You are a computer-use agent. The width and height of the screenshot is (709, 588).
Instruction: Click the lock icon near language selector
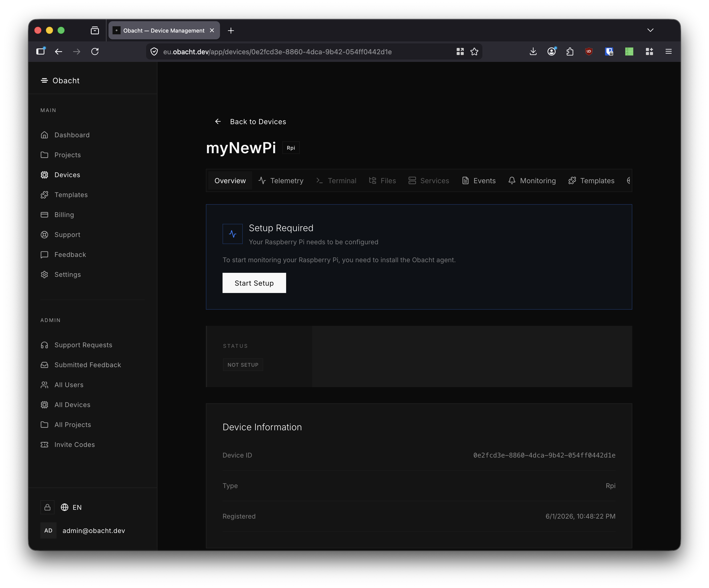(47, 507)
